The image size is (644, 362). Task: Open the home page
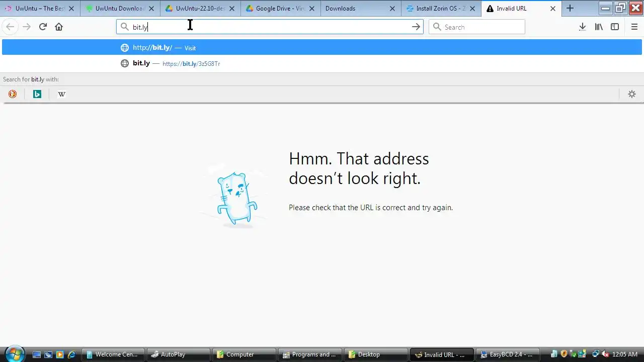59,27
